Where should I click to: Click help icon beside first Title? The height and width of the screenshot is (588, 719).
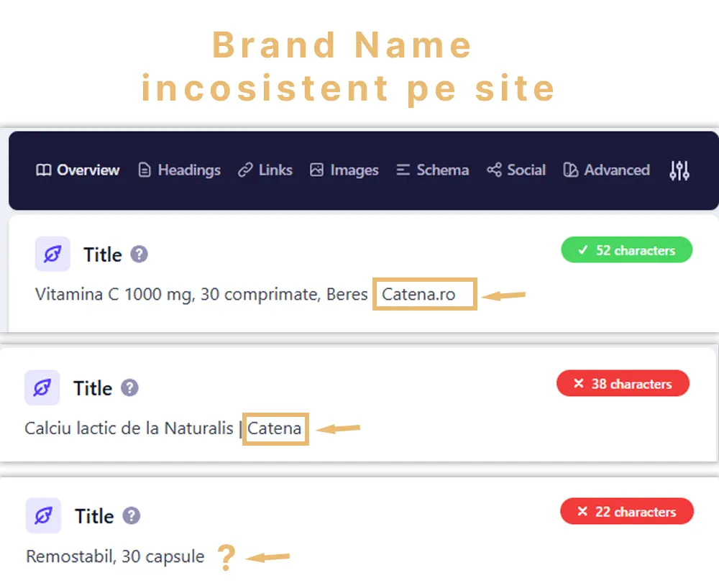pos(139,254)
